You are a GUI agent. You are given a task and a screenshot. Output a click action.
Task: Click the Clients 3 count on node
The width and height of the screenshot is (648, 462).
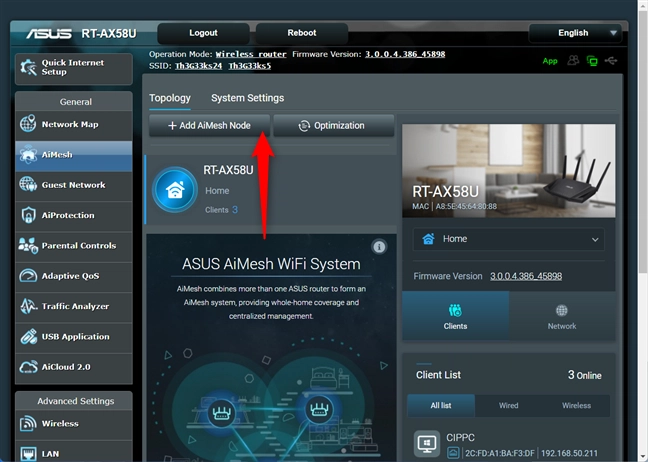(222, 210)
